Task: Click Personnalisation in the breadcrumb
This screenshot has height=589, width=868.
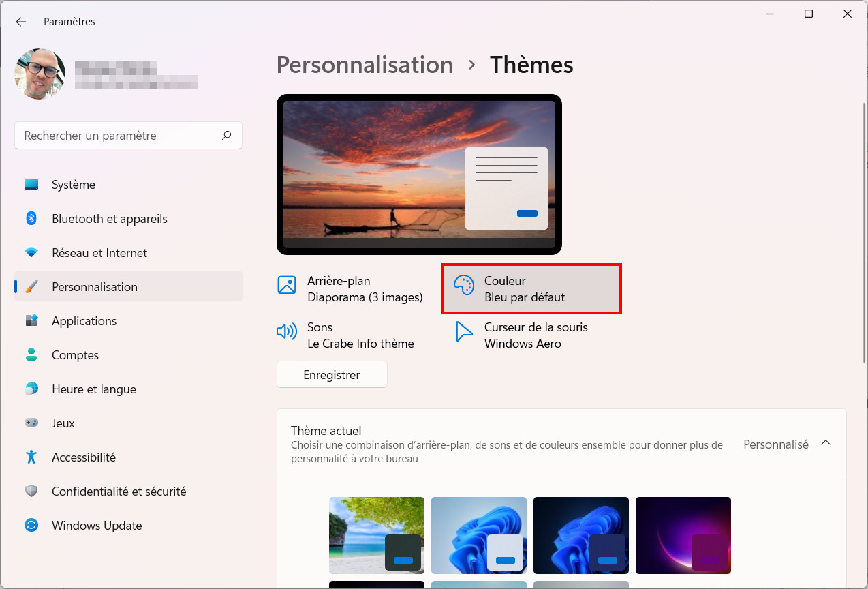Action: point(365,65)
